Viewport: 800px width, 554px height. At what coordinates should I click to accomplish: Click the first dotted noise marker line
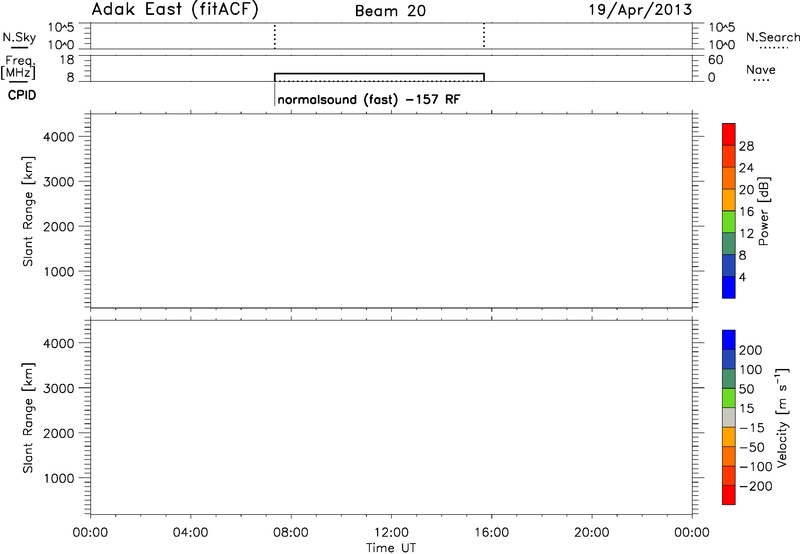(274, 36)
